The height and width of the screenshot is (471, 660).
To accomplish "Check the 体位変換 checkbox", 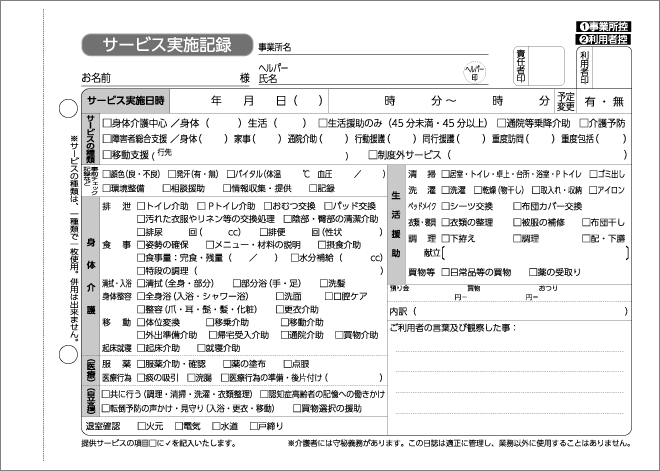I will click(141, 322).
